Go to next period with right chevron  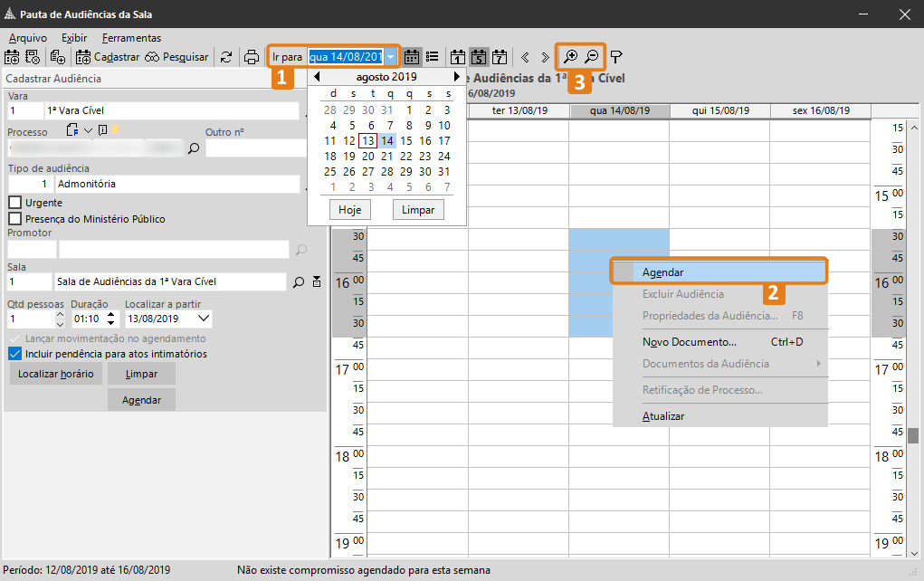545,57
